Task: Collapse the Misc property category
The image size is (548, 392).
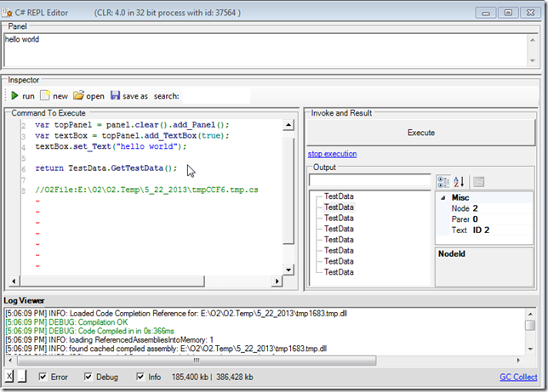Action: (x=442, y=198)
